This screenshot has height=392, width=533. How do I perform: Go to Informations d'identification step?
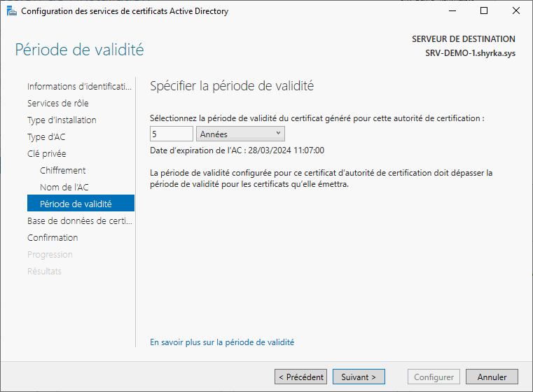click(79, 87)
